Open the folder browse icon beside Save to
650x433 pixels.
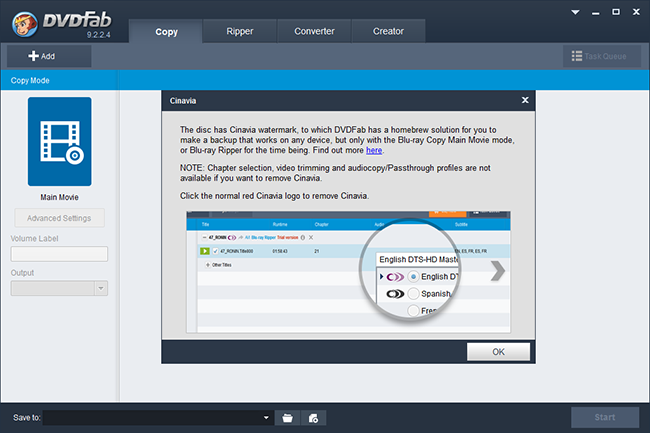pyautogui.click(x=287, y=418)
